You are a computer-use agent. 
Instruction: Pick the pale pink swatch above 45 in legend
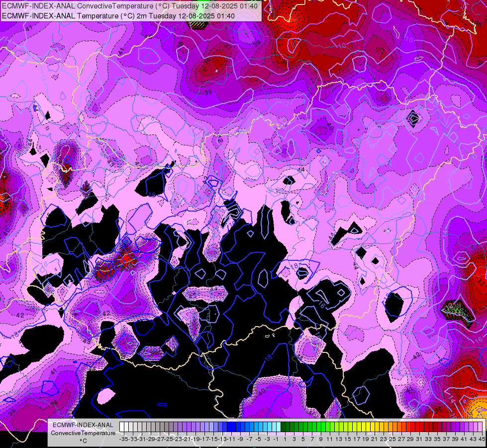(x=480, y=427)
